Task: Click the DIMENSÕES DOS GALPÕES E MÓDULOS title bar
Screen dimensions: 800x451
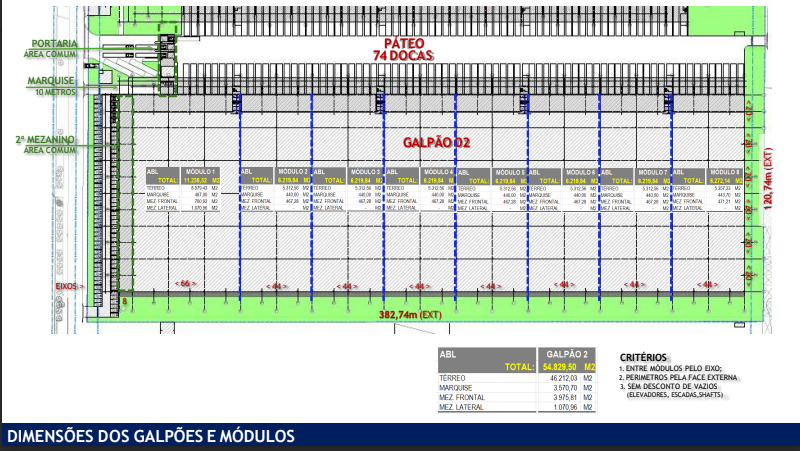Action: [151, 436]
